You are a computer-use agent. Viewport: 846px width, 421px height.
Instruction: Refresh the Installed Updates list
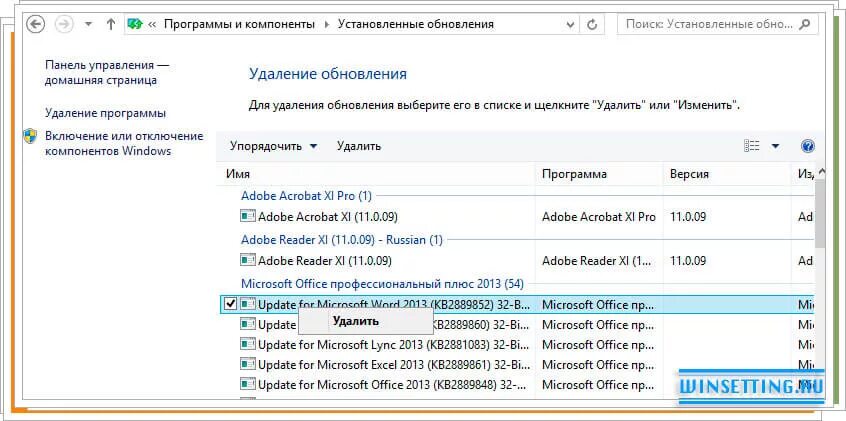(x=592, y=24)
